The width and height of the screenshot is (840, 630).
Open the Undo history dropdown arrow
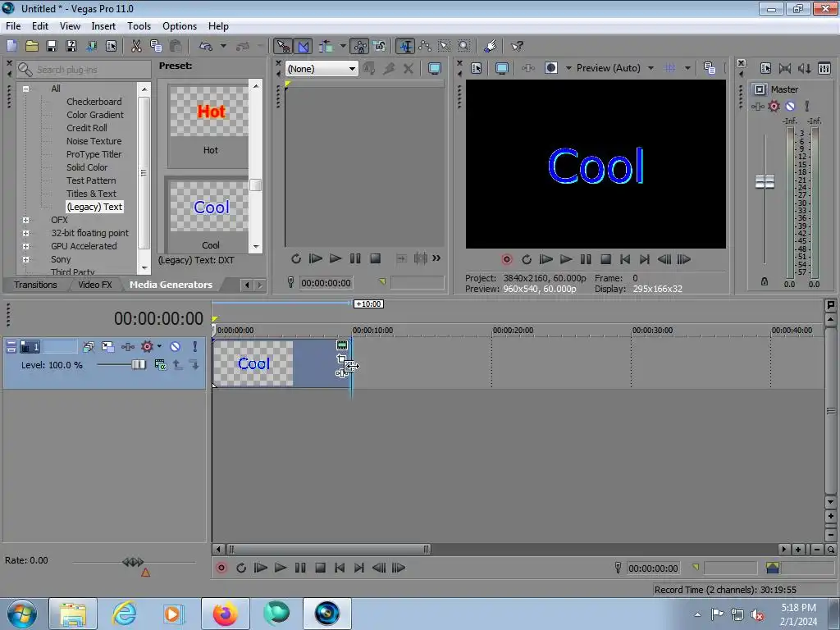tap(223, 46)
